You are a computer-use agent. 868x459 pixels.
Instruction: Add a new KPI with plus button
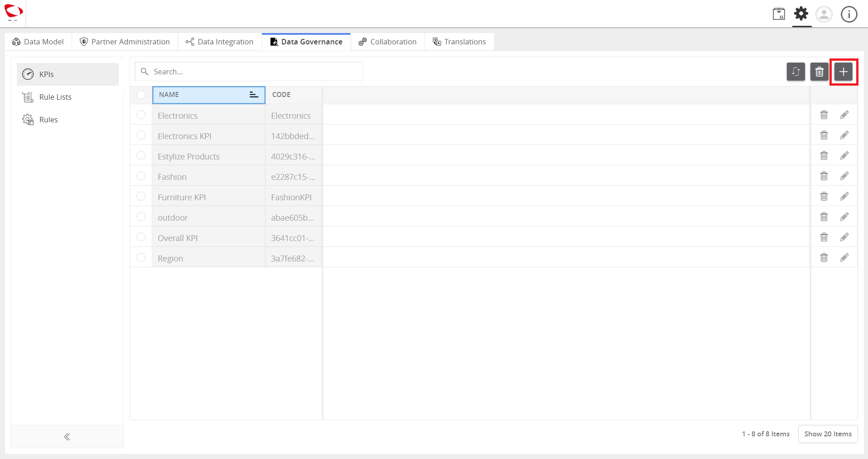tap(844, 72)
